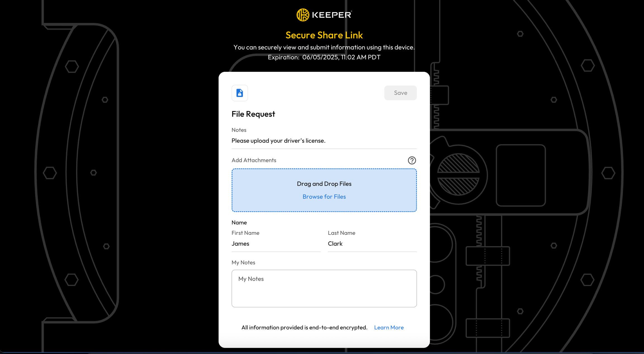Click the file record lock icon

point(240,93)
